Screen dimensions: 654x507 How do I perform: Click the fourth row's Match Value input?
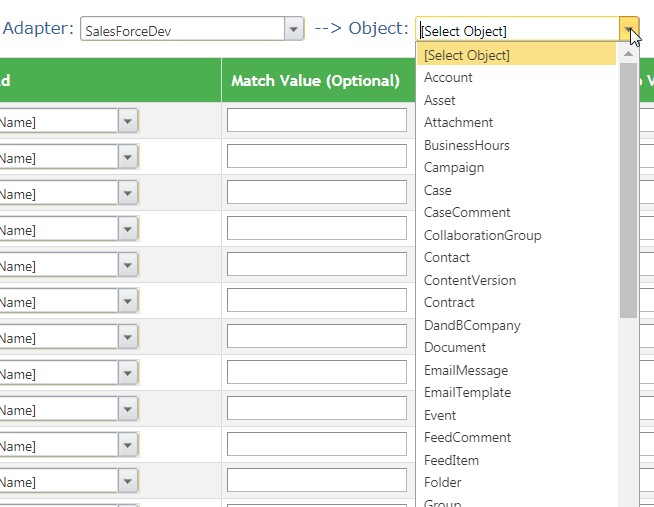[x=317, y=228]
